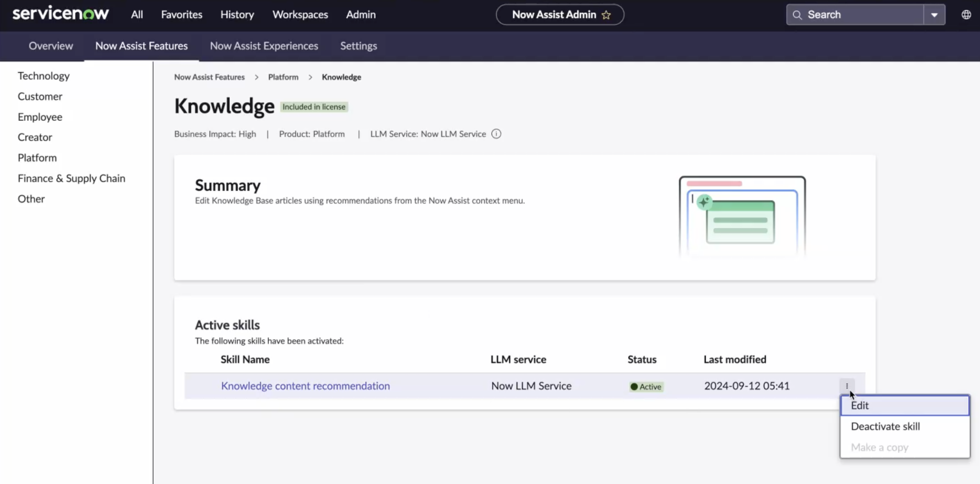Expand the search scope dropdown arrow
The image size is (980, 484).
coord(934,15)
